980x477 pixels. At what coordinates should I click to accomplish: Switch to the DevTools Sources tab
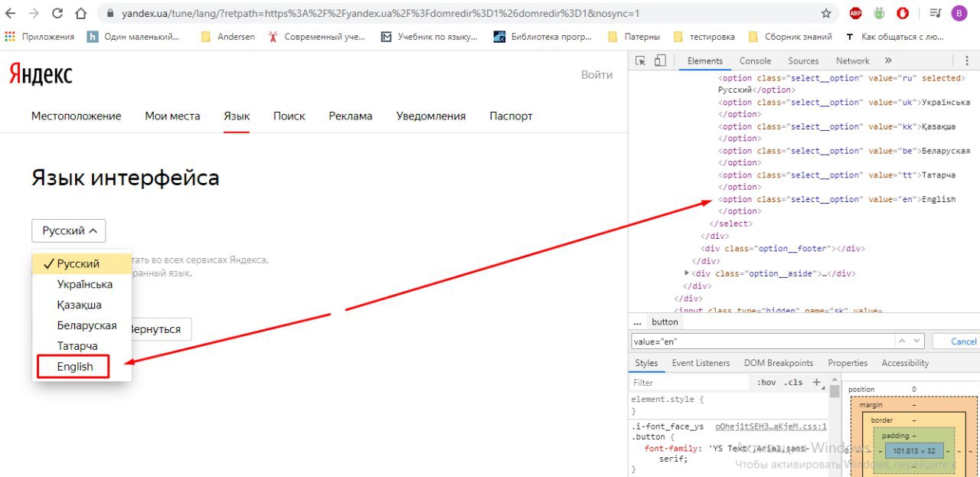pyautogui.click(x=803, y=60)
